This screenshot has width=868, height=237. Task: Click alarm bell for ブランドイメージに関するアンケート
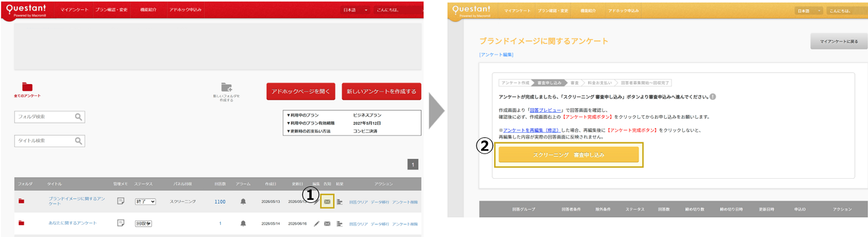pyautogui.click(x=243, y=201)
